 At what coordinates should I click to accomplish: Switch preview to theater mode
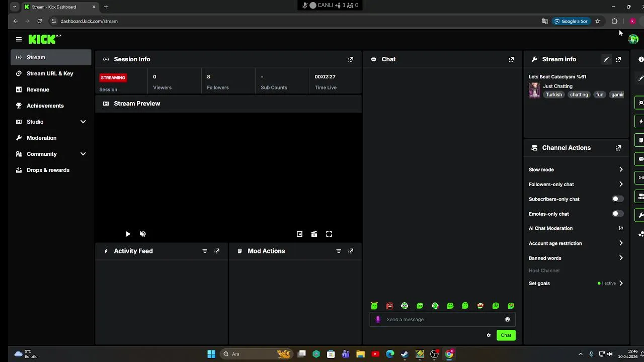click(x=314, y=234)
